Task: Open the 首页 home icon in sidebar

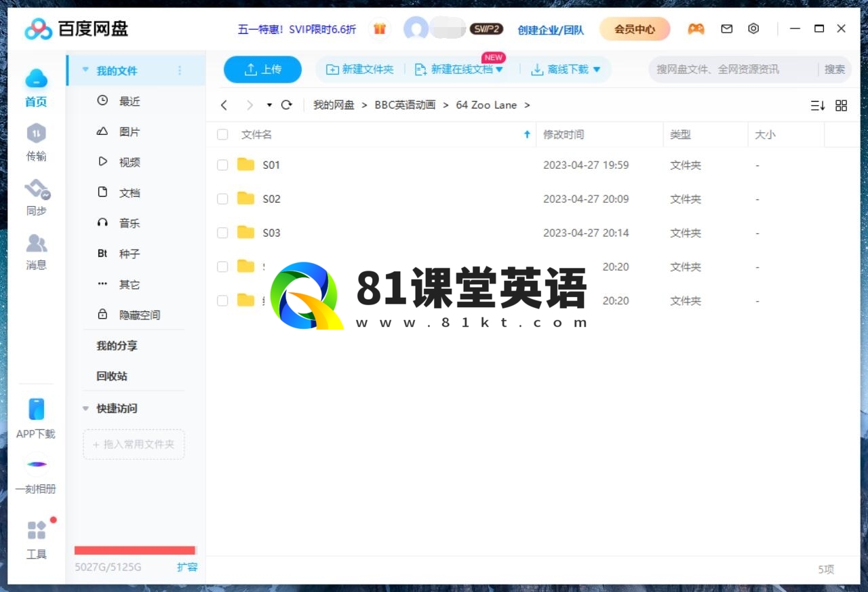Action: [x=36, y=79]
